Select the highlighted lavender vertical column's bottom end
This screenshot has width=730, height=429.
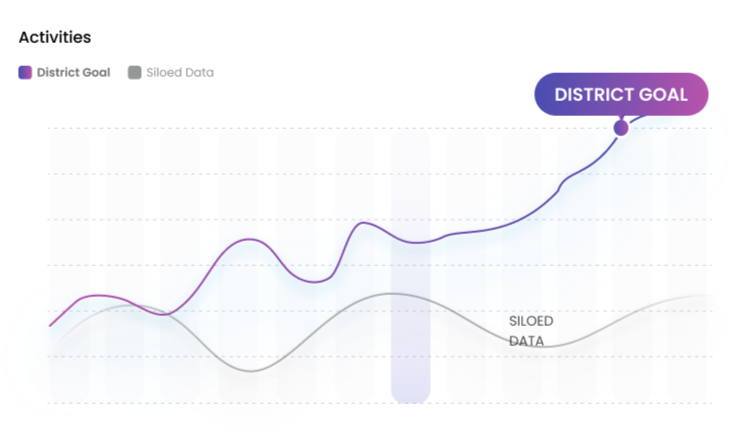tap(410, 396)
